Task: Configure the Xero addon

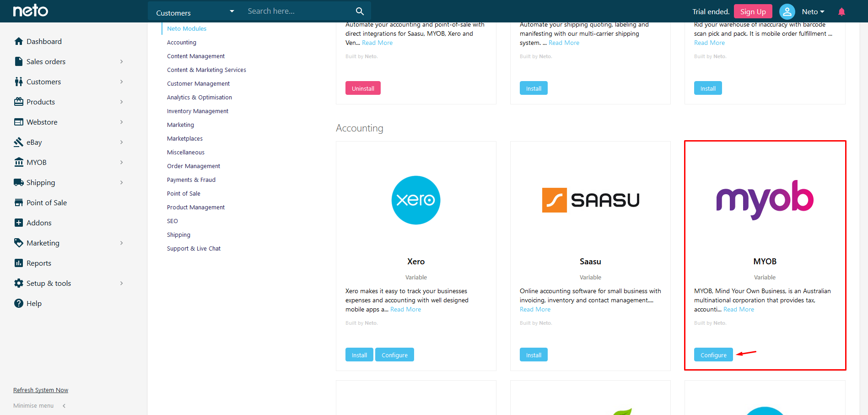Action: pyautogui.click(x=394, y=355)
